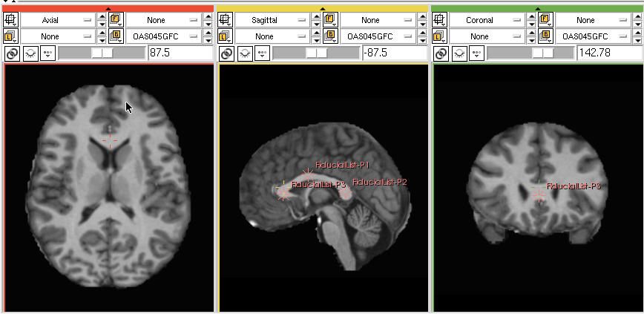
Task: Collapse the red Axial viewer controller bar
Action: (108, 8)
